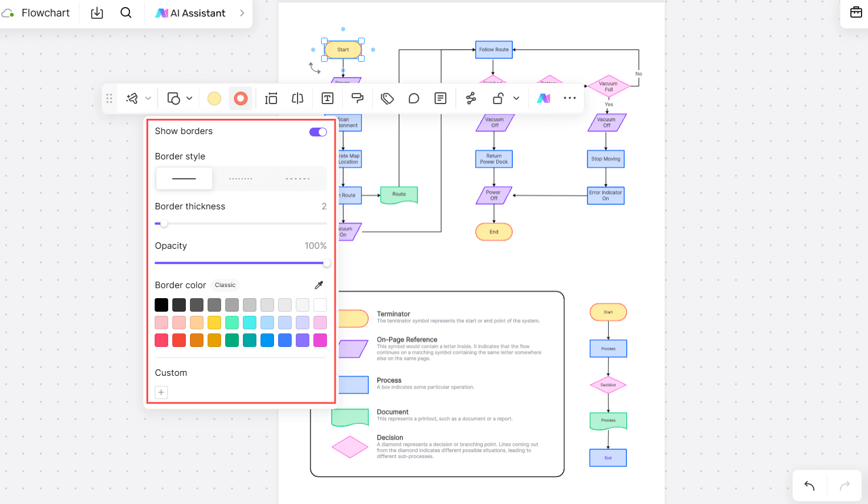868x504 pixels.
Task: Click the Flowchart title
Action: 45,13
